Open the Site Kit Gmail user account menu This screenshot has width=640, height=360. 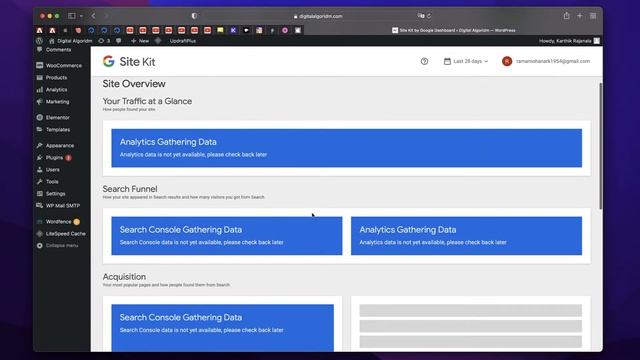546,61
